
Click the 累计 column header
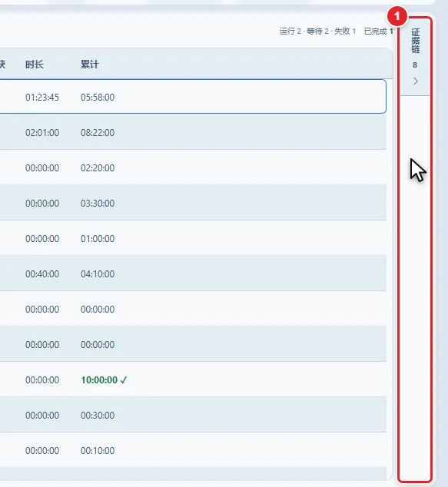[x=90, y=65]
